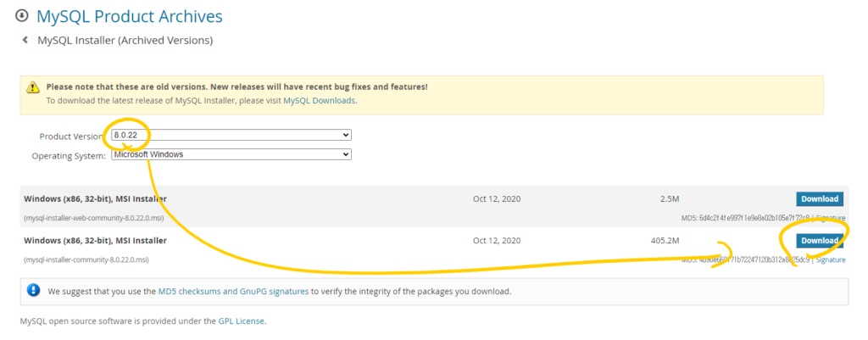
Task: Click the Operating System label
Action: tap(69, 156)
